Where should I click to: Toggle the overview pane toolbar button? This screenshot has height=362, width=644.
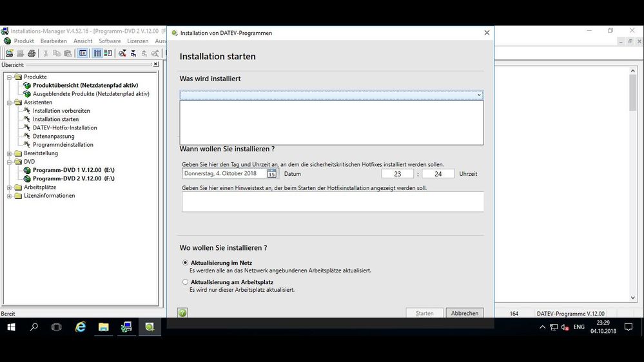pyautogui.click(x=83, y=53)
